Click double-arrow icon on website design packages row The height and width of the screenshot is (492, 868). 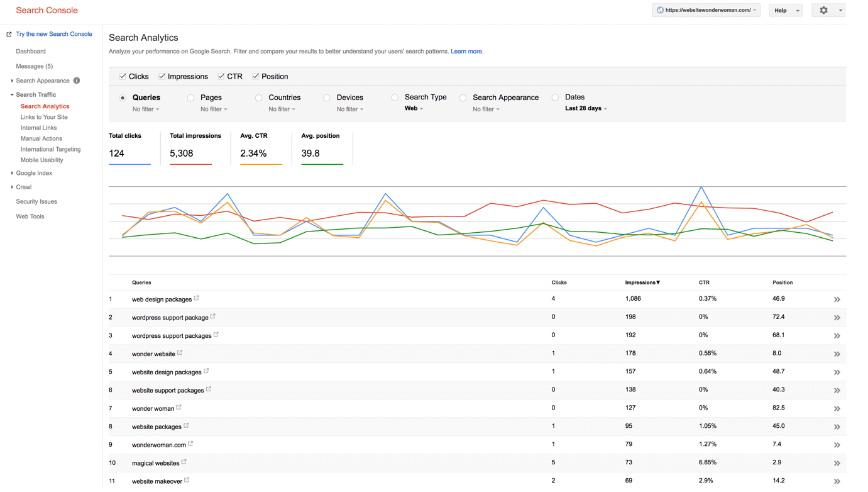click(837, 372)
